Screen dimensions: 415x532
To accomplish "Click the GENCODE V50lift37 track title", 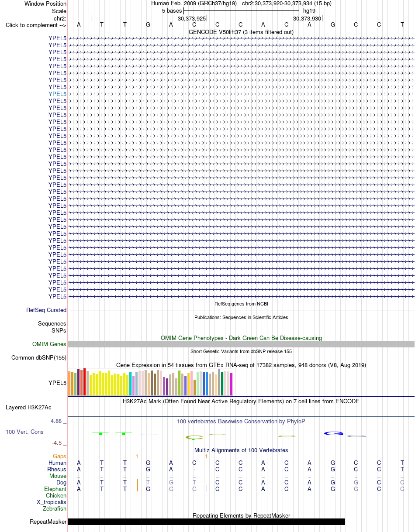I will 241,32.
